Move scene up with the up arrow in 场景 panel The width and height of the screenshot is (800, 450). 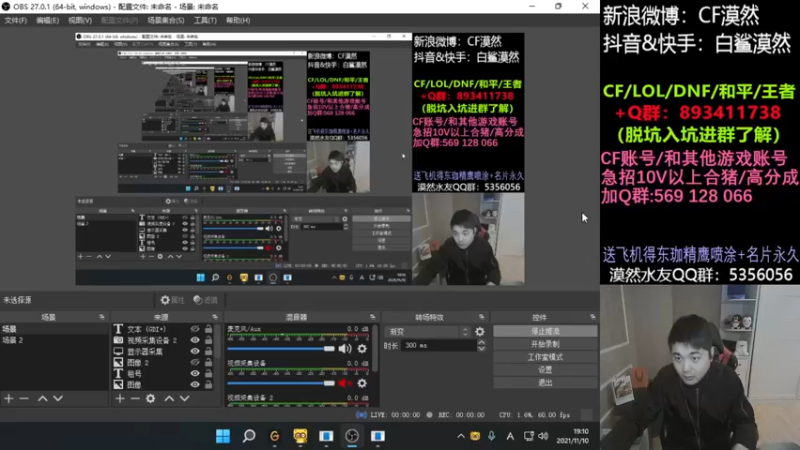point(43,398)
